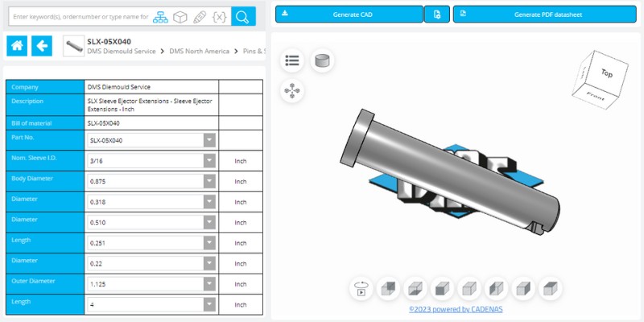Open DMS Diemould Service breadcrumb
The height and width of the screenshot is (322, 644).
122,51
